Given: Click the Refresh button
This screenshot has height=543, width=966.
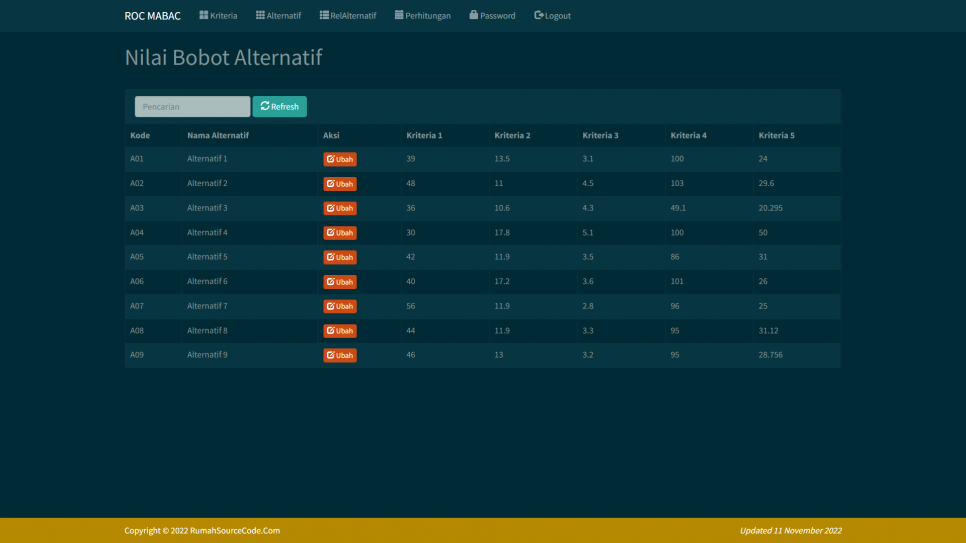Looking at the screenshot, I should 280,107.
